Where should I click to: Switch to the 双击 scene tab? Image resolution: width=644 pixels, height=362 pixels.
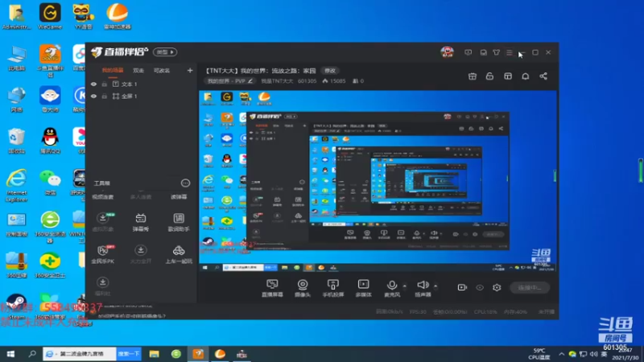(x=138, y=71)
